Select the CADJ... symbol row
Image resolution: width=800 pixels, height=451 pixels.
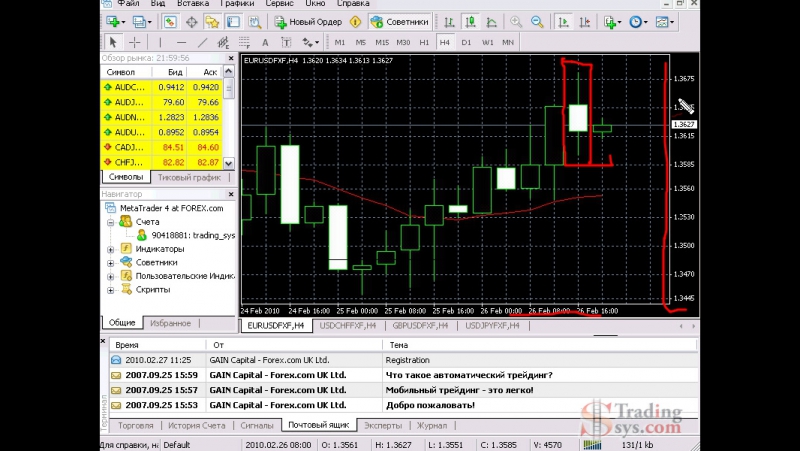[x=162, y=147]
